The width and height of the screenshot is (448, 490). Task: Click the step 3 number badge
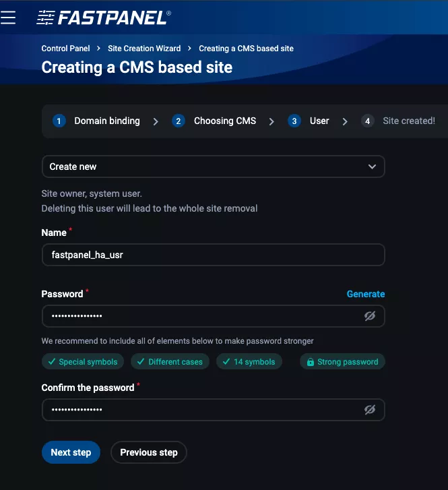click(x=294, y=121)
